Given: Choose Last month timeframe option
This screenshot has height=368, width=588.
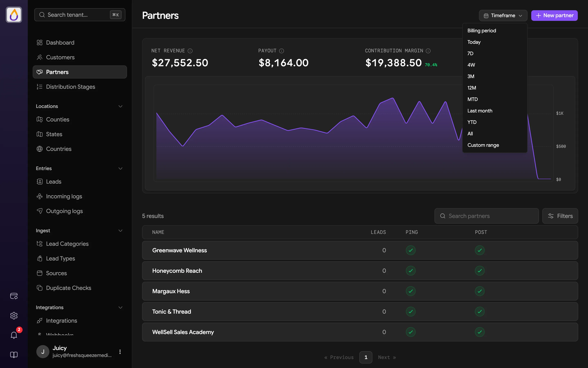Looking at the screenshot, I should pyautogui.click(x=495, y=111).
